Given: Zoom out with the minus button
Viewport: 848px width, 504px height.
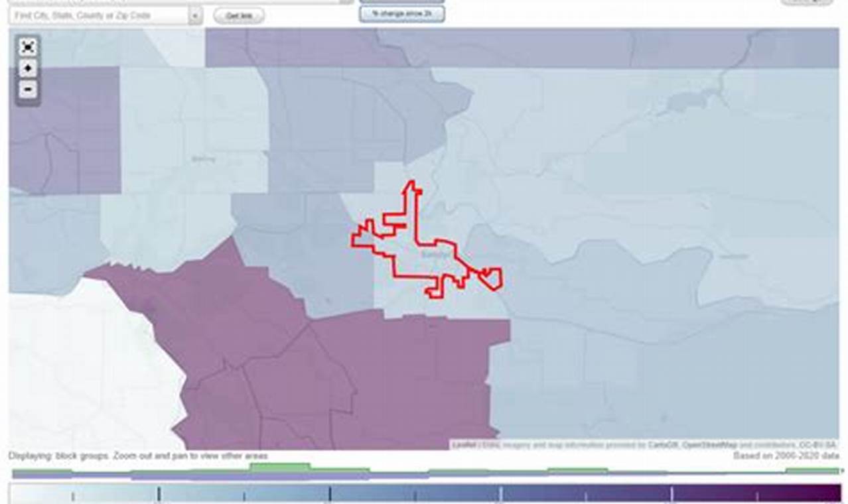Looking at the screenshot, I should pos(28,90).
